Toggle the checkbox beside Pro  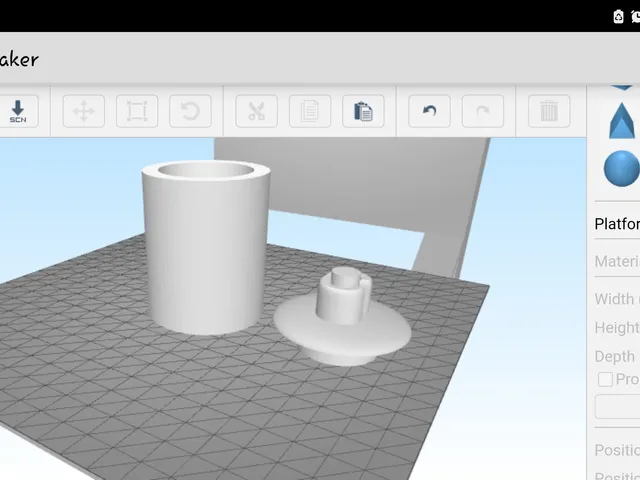tap(605, 379)
